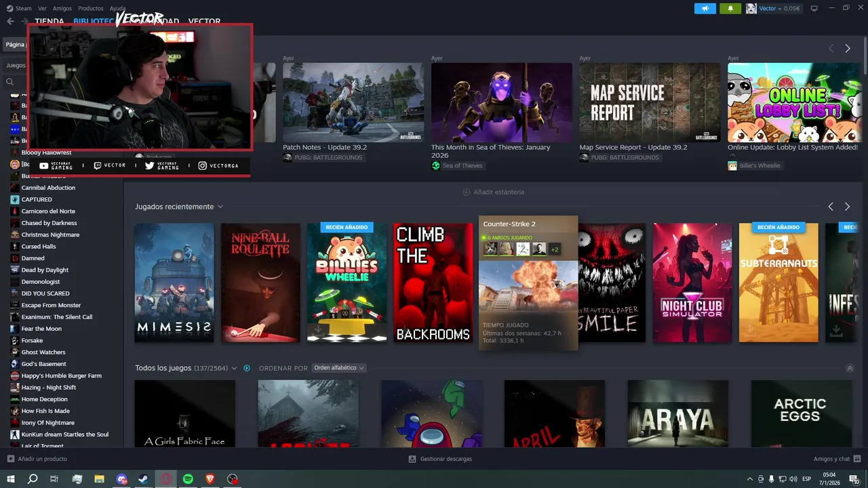Select Demonologist in library list

pyautogui.click(x=41, y=282)
